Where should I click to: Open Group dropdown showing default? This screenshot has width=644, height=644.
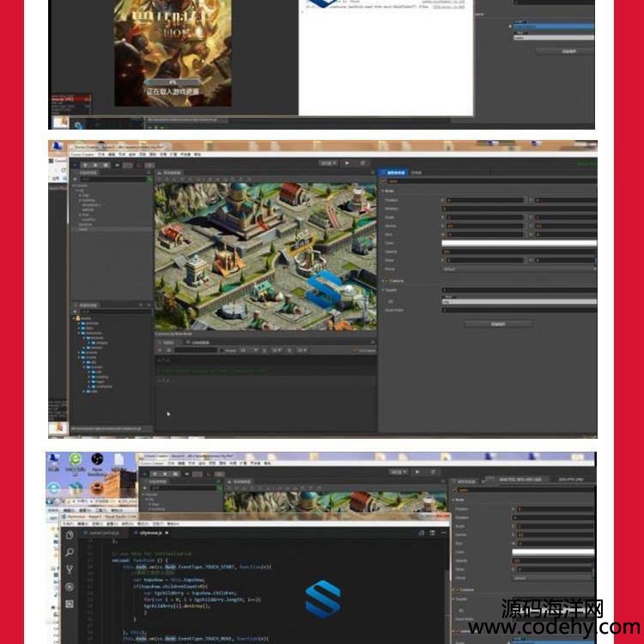519,269
